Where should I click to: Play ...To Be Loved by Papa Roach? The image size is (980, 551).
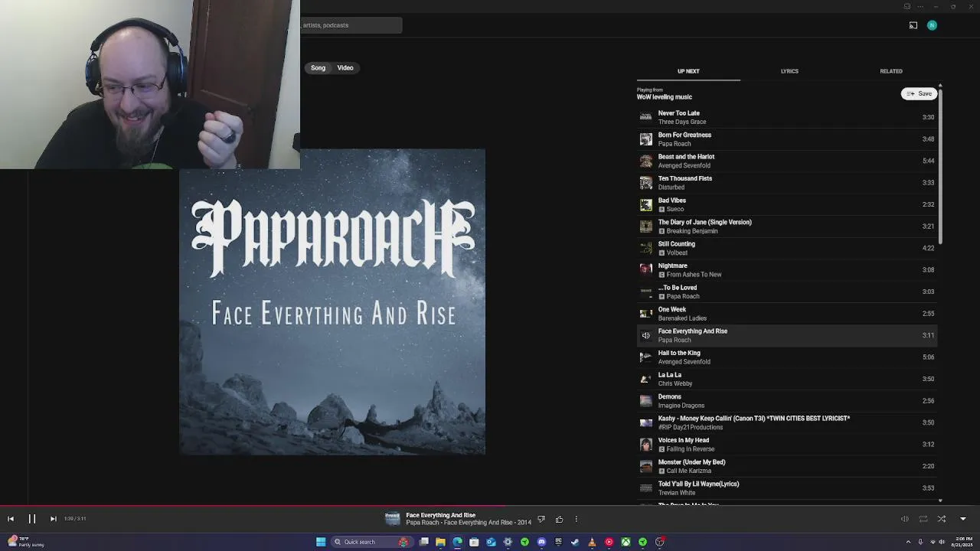[787, 292]
